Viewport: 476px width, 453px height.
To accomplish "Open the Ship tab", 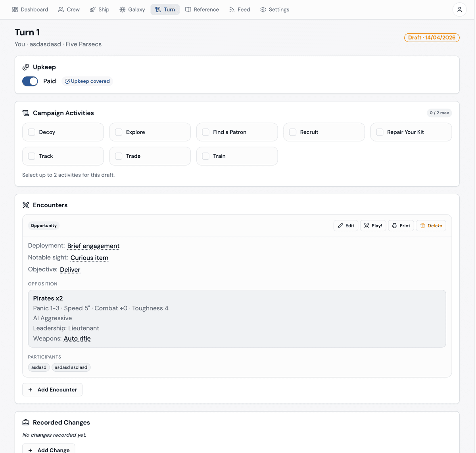I will pyautogui.click(x=100, y=10).
